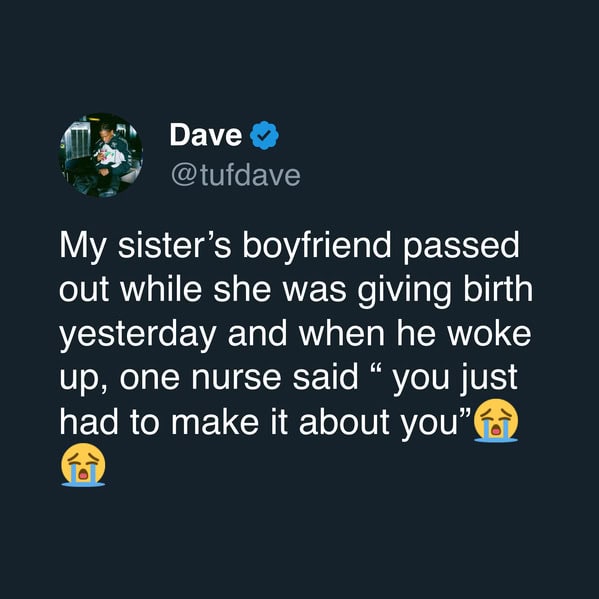
Task: Click the word "passed" in the tweet
Action: 461,246
